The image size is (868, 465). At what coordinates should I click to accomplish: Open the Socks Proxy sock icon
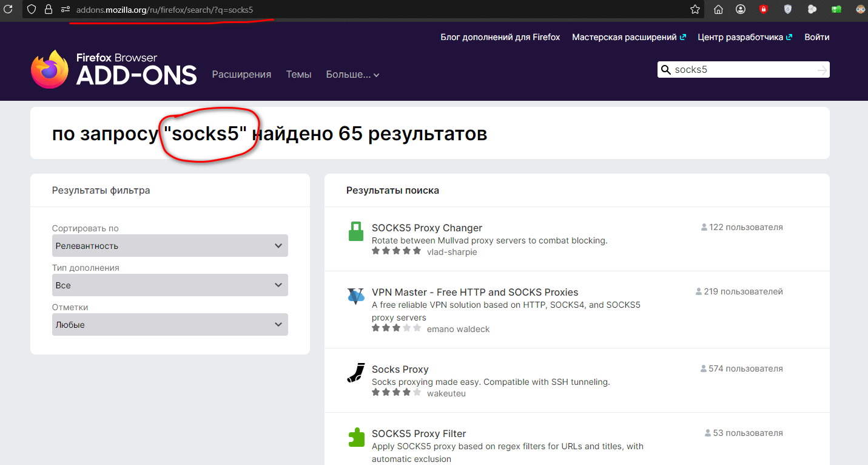pyautogui.click(x=356, y=373)
